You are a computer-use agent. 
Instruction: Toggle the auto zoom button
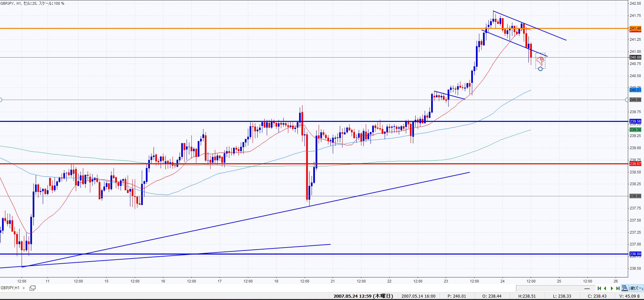(x=637, y=288)
